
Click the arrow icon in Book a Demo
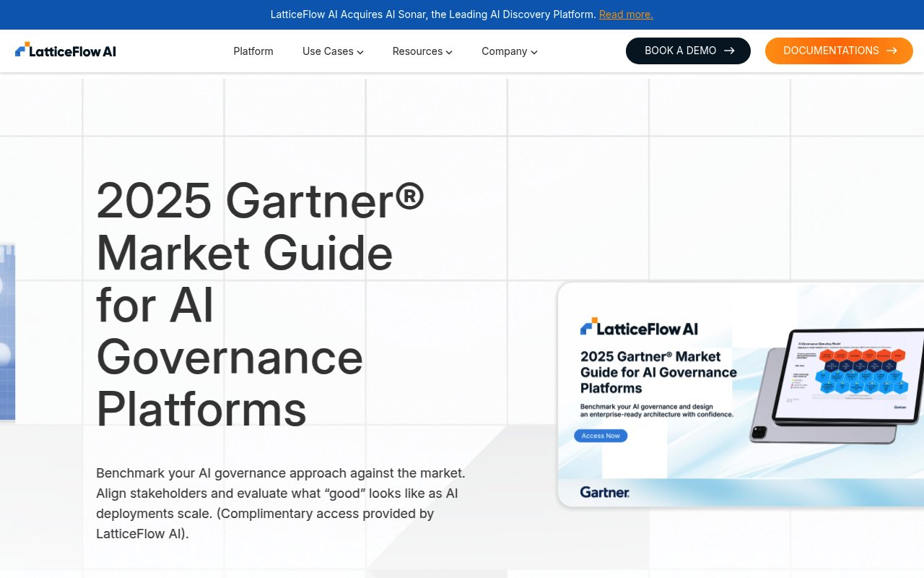click(729, 51)
